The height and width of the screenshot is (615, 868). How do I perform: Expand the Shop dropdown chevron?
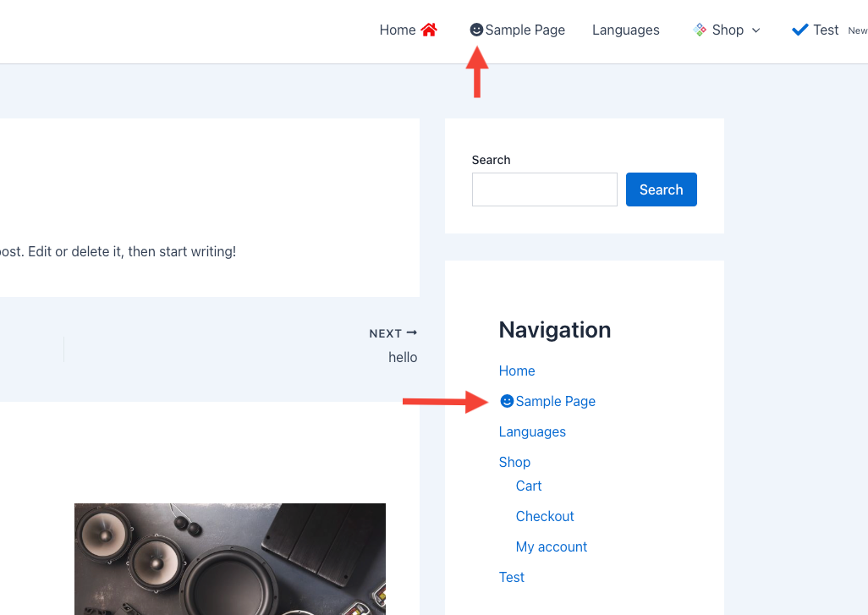[x=756, y=30]
